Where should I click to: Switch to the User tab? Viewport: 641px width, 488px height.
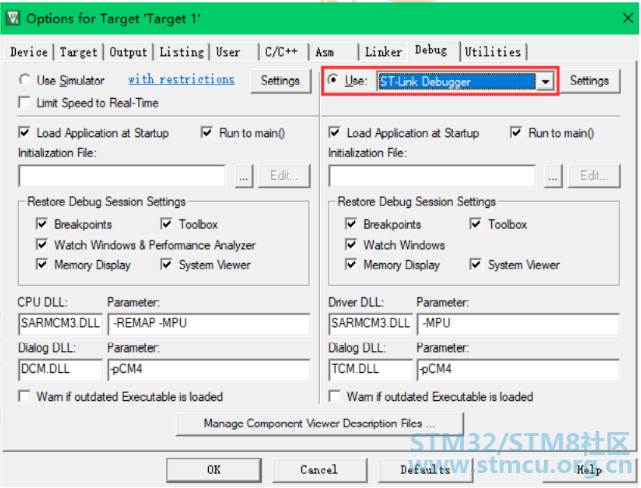235,52
